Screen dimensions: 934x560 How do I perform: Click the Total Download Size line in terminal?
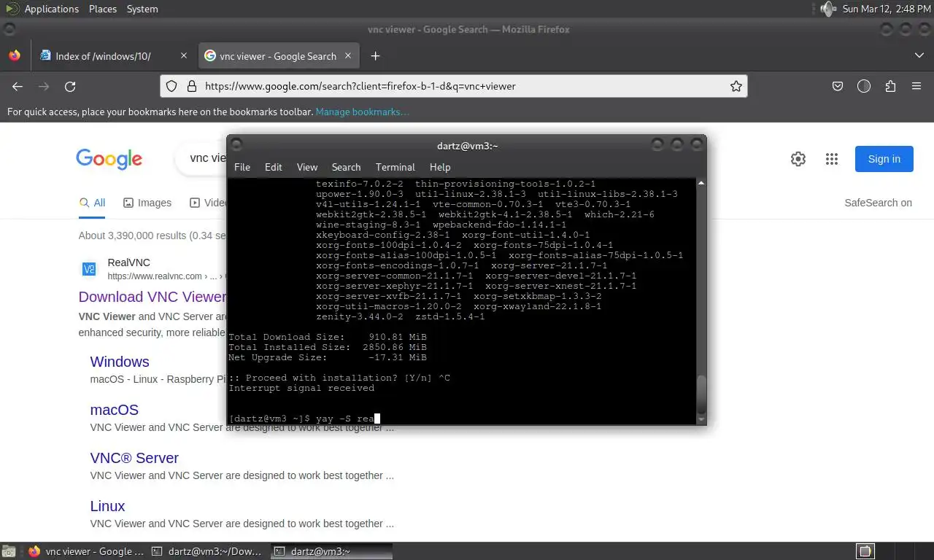coord(328,337)
